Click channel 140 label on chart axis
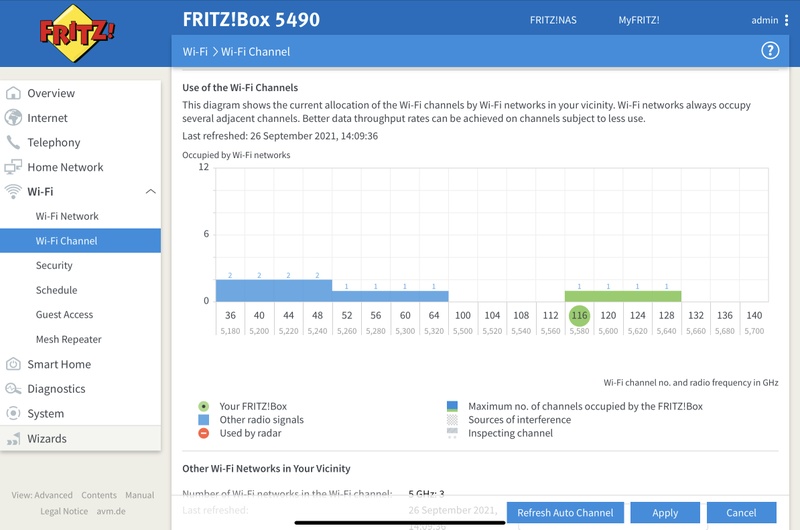Image resolution: width=800 pixels, height=530 pixels. click(754, 315)
